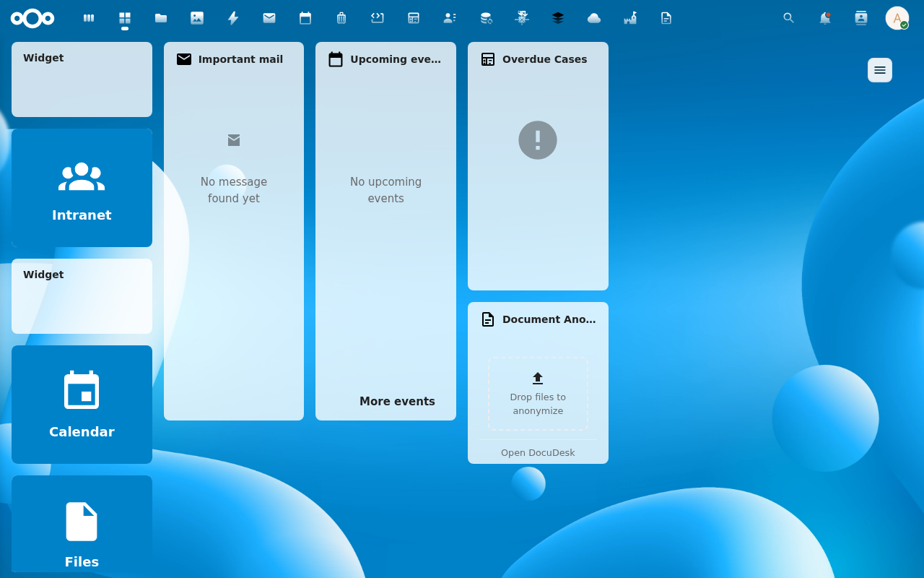Open the Intranet tile

(x=82, y=188)
